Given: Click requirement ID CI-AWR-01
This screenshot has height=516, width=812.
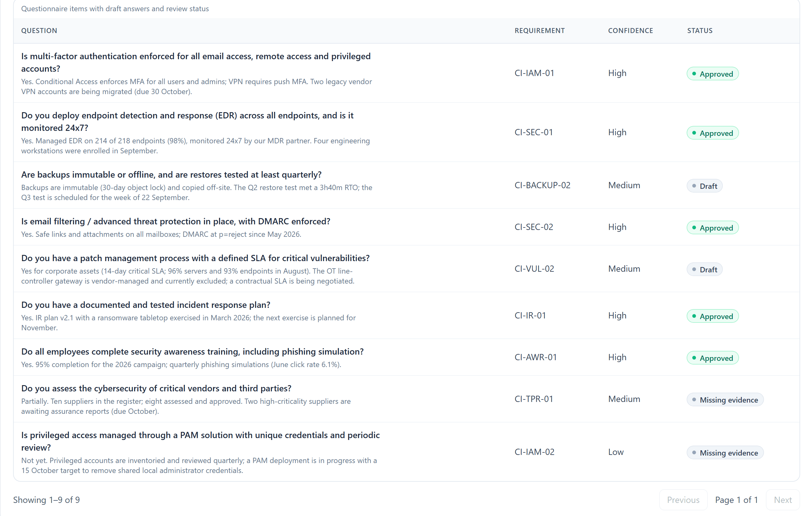Looking at the screenshot, I should tap(535, 357).
